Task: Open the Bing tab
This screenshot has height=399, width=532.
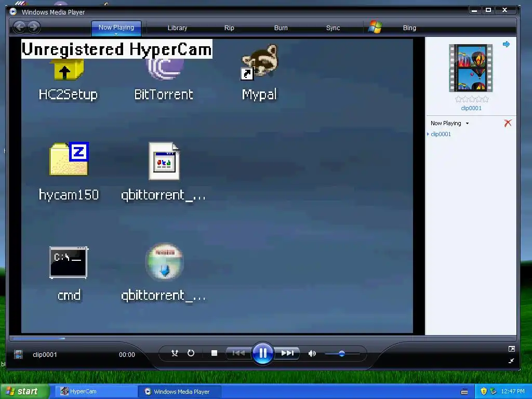Action: [x=409, y=28]
